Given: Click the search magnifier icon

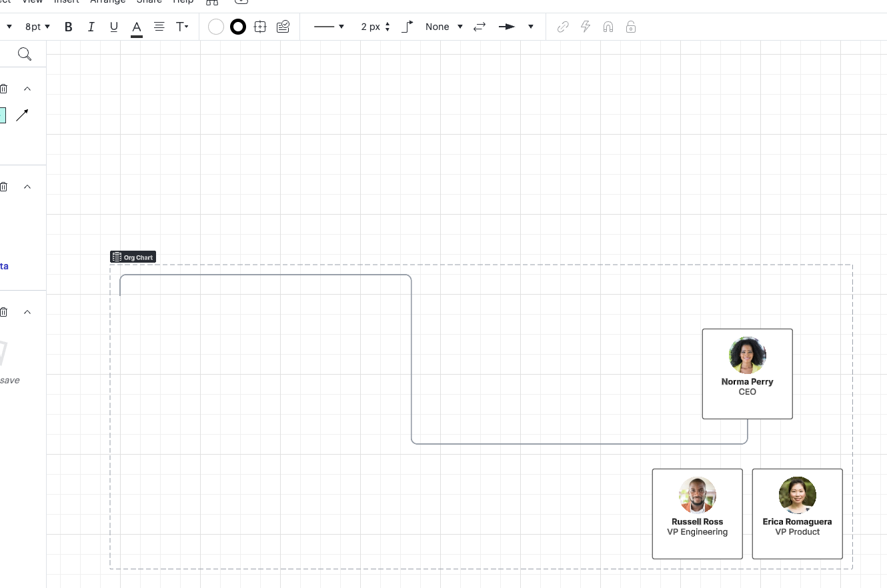Looking at the screenshot, I should click(x=25, y=54).
